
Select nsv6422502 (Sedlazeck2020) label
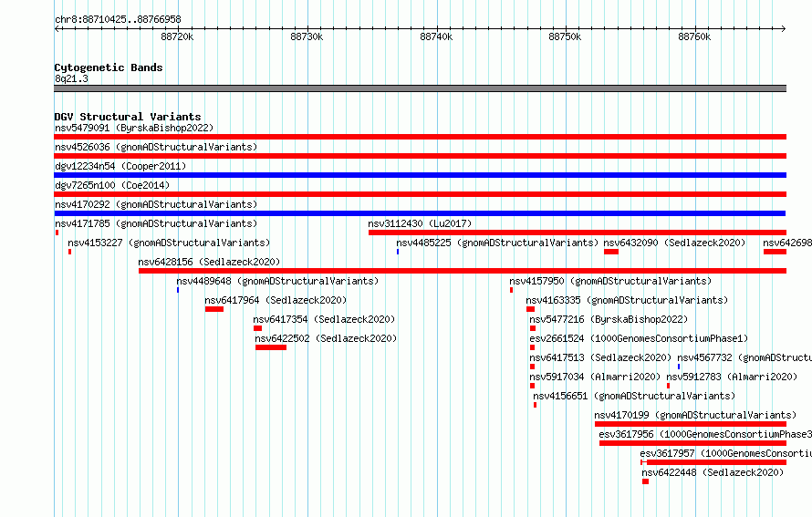[x=326, y=338]
